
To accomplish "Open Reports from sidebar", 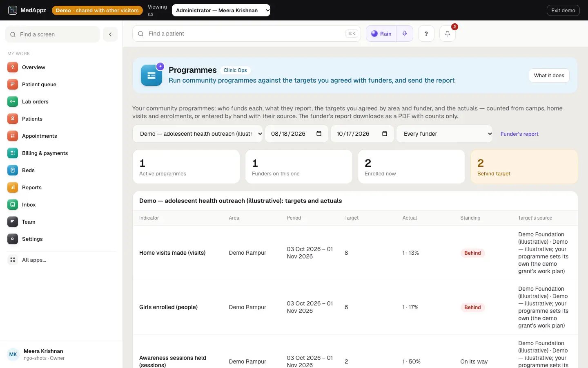I will pyautogui.click(x=61, y=187).
